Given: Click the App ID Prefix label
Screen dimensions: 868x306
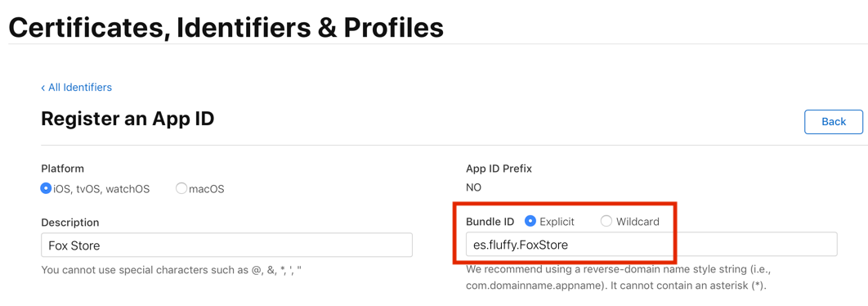Looking at the screenshot, I should [499, 169].
